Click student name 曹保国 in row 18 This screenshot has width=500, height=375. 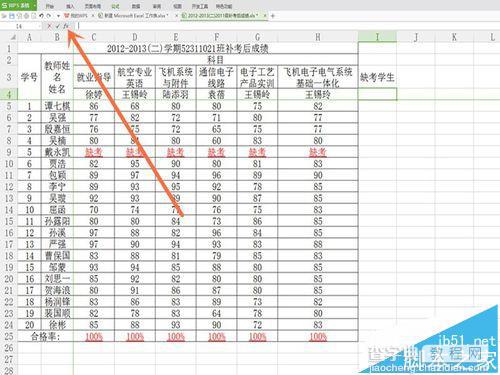tap(57, 256)
